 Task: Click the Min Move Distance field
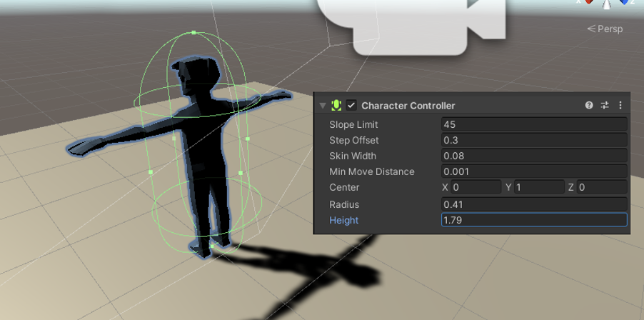534,171
